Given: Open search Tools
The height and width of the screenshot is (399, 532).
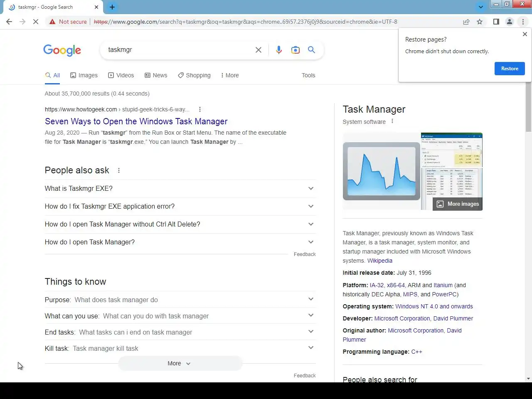Looking at the screenshot, I should pyautogui.click(x=308, y=75).
